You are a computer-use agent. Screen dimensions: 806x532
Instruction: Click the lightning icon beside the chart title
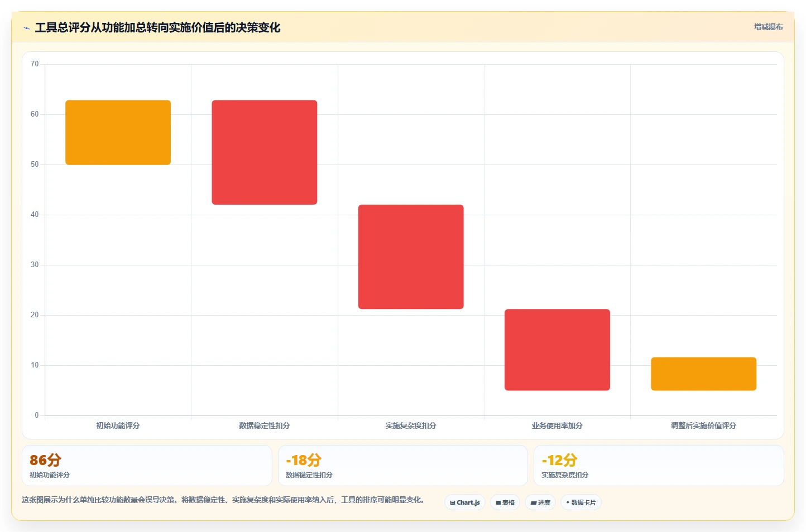(26, 28)
